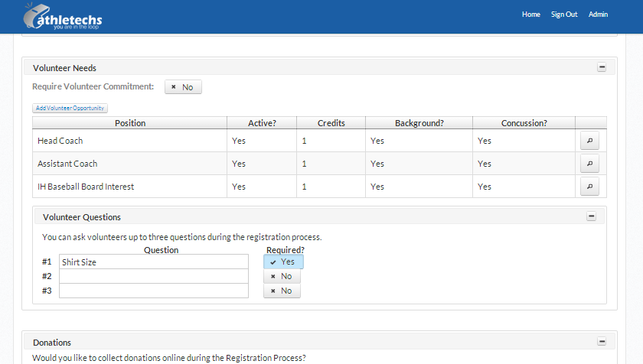Viewport: 643px width, 364px height.
Task: Click IH Baseball Board Credits value 1
Action: (331, 187)
